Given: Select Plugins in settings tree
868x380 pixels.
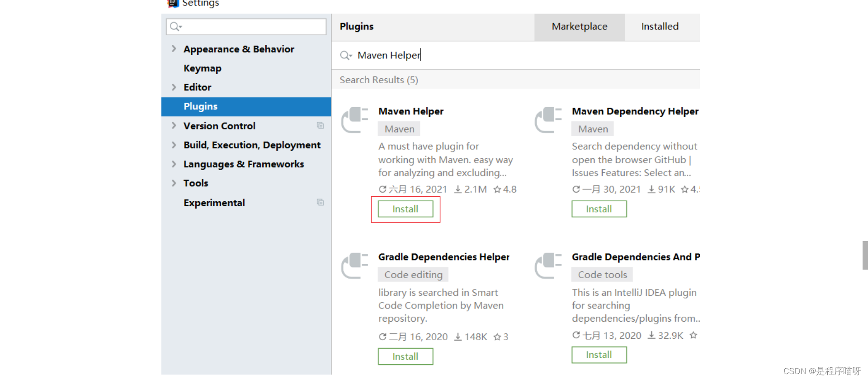Looking at the screenshot, I should point(246,106).
